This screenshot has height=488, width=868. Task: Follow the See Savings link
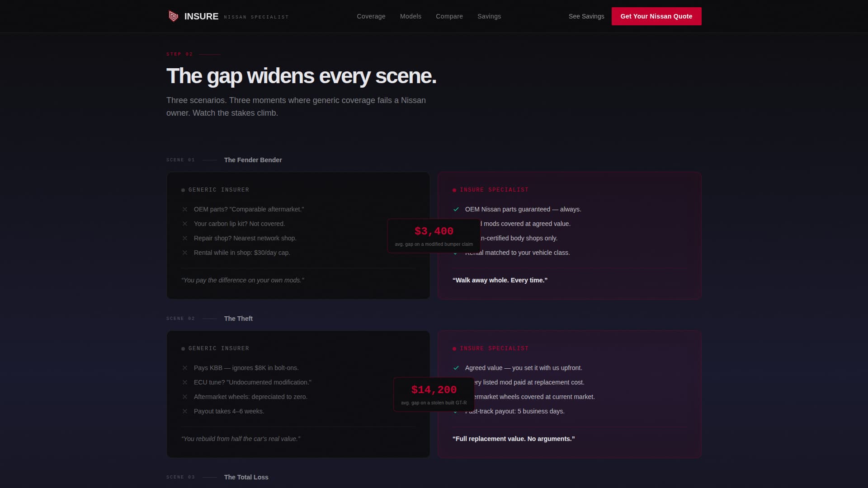pos(586,16)
